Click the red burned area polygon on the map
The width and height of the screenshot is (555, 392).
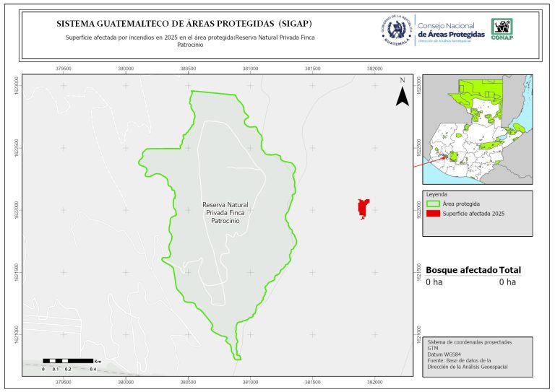(x=363, y=208)
